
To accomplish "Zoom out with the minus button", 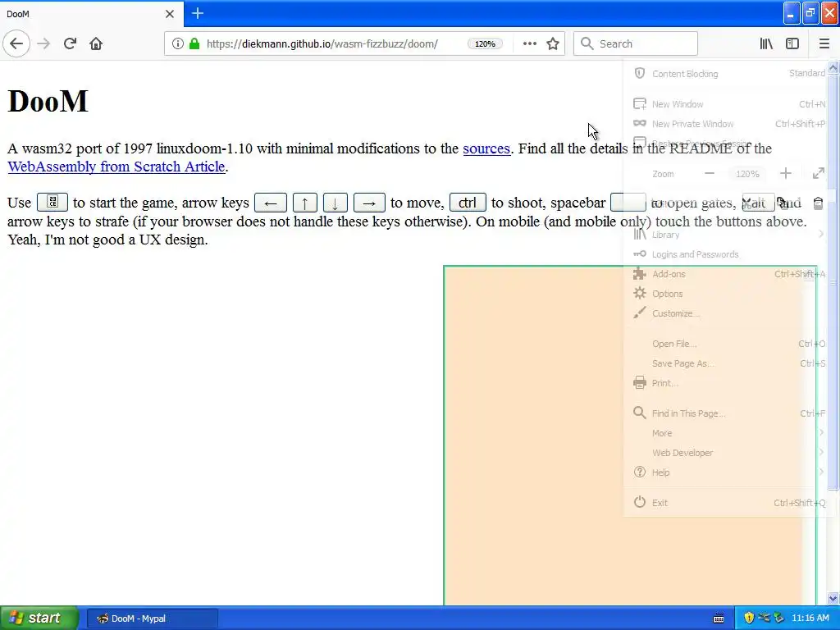I will click(x=710, y=174).
